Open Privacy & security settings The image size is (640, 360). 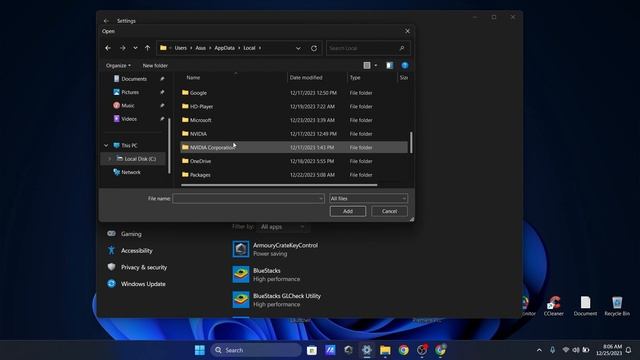coord(144,267)
